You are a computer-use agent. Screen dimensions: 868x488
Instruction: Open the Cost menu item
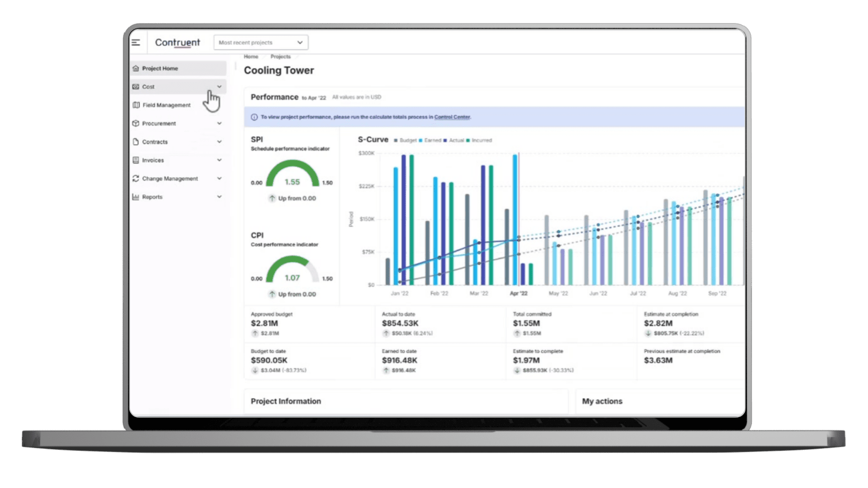(x=178, y=87)
